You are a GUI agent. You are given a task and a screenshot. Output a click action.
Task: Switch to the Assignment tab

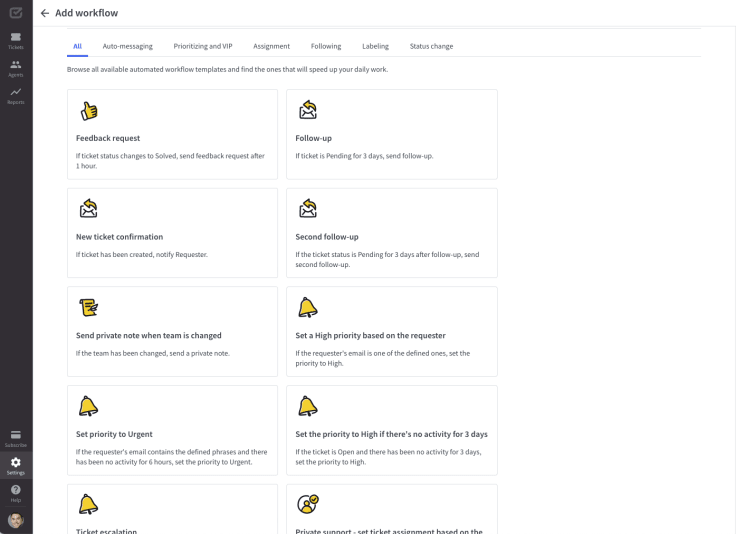coord(271,46)
